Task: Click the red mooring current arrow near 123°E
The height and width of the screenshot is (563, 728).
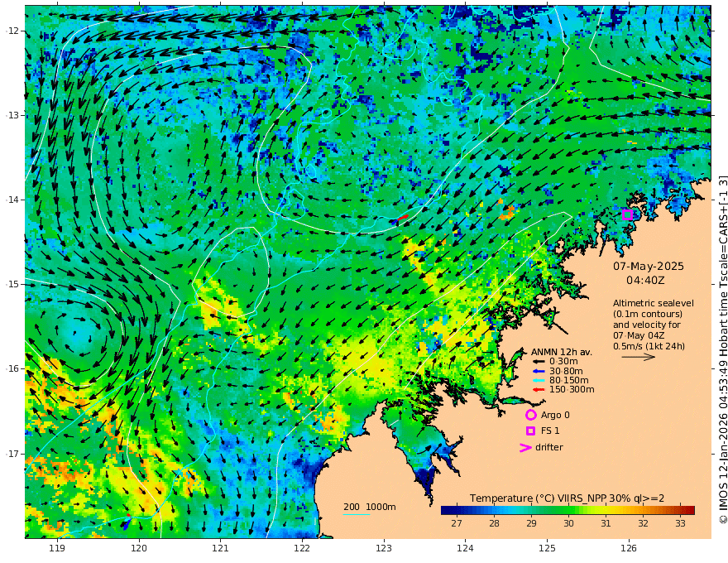Action: coord(402,218)
